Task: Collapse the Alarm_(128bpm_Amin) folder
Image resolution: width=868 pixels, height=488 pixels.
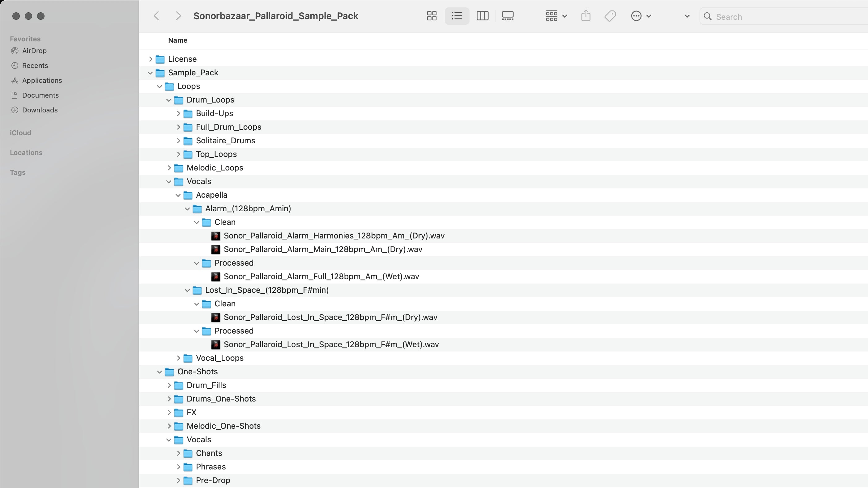Action: pos(187,209)
